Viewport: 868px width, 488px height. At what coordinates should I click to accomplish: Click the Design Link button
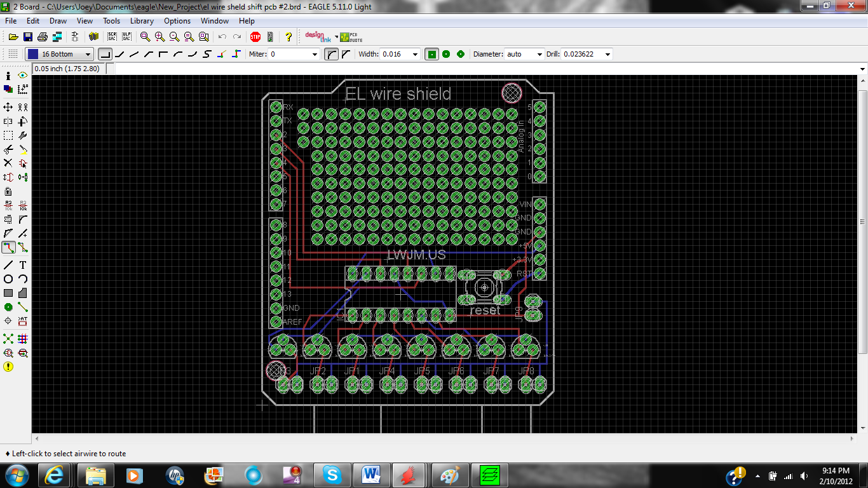point(318,36)
